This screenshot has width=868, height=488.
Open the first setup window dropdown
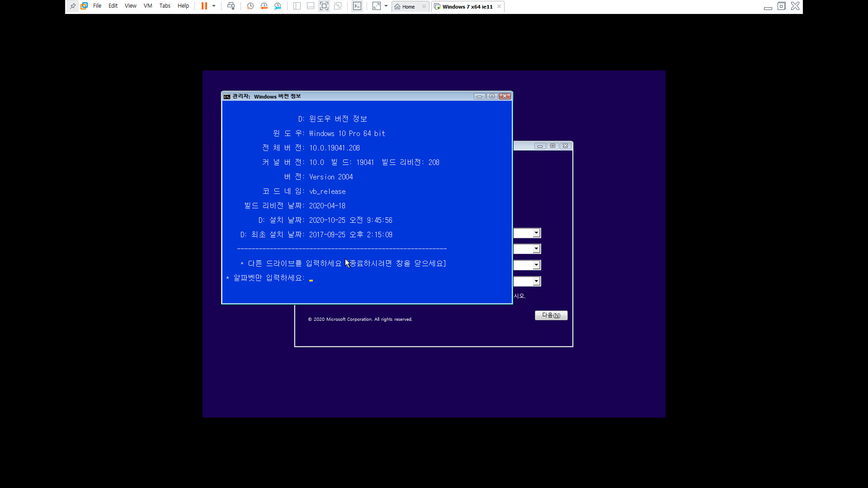point(536,233)
